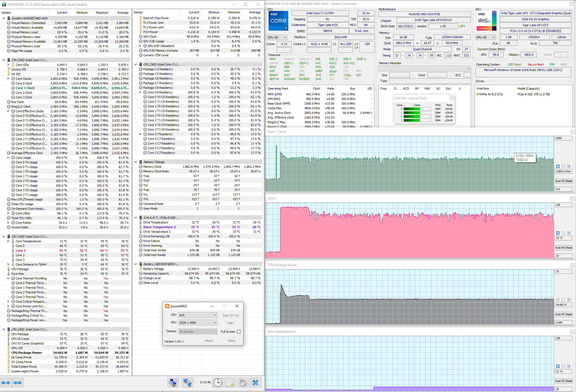This screenshot has height=392, width=576.
Task: Click the blue X close sensors icon
Action: pos(255,383)
